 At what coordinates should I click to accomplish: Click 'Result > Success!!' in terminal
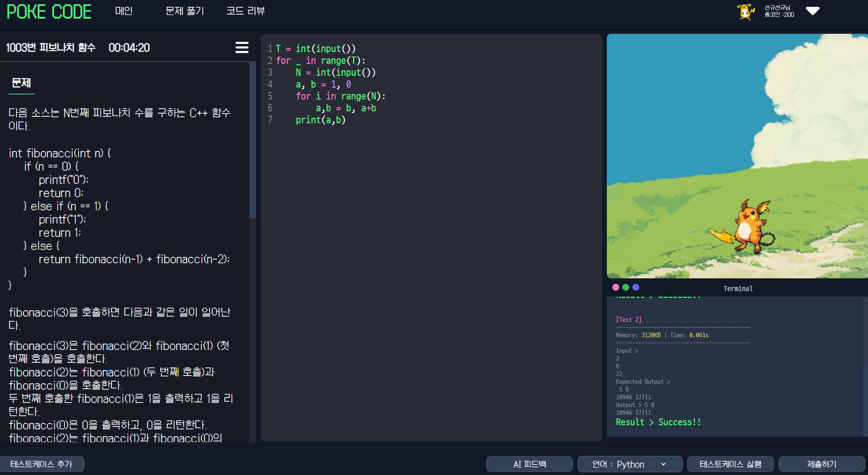click(x=658, y=422)
